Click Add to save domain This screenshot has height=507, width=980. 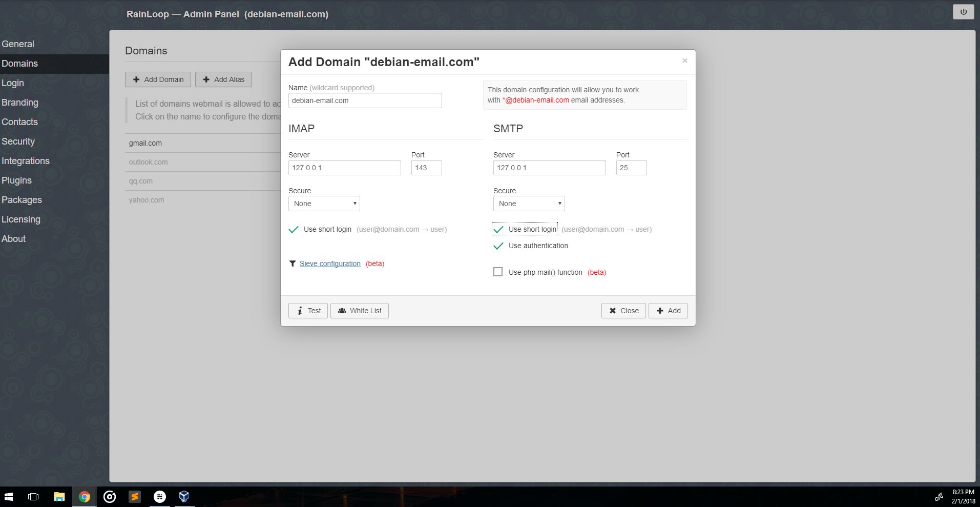[668, 311]
